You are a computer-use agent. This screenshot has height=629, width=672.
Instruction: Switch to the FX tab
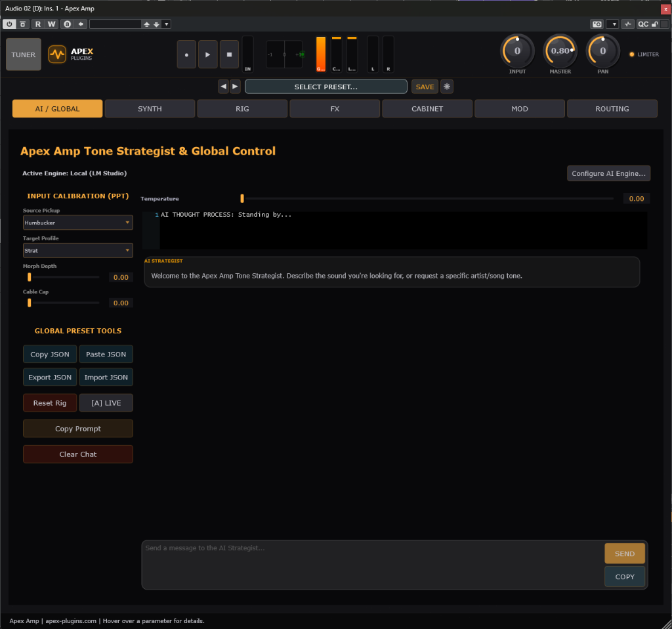pos(335,108)
